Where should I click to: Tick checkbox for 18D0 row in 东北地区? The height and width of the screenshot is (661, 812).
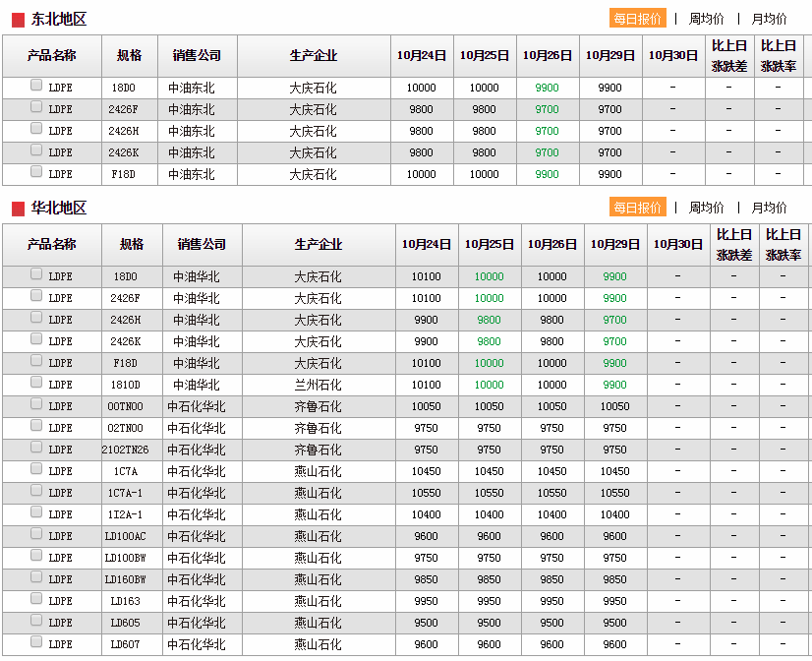pos(36,85)
